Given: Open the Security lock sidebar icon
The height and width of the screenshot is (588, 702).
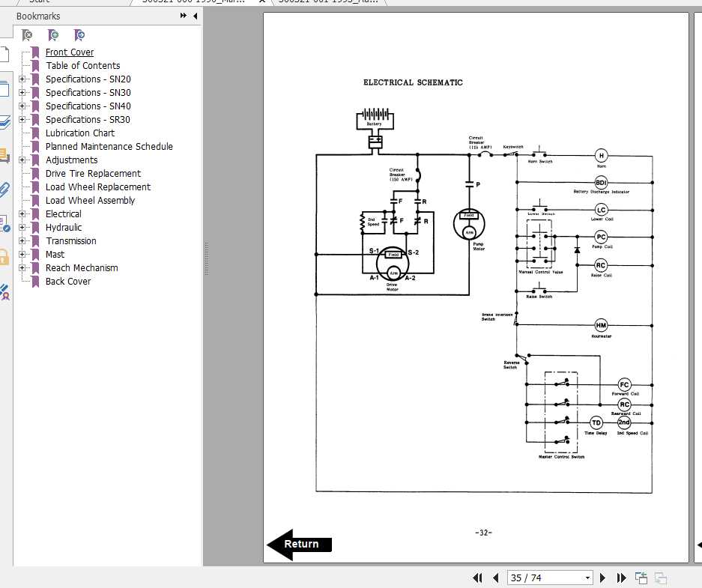Looking at the screenshot, I should coord(4,258).
